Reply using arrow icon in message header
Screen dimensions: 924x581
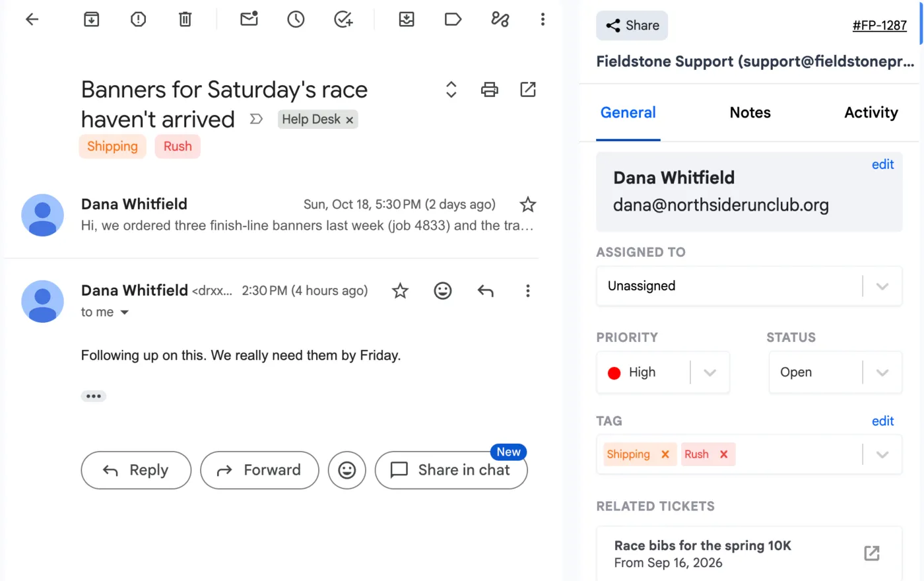point(486,290)
